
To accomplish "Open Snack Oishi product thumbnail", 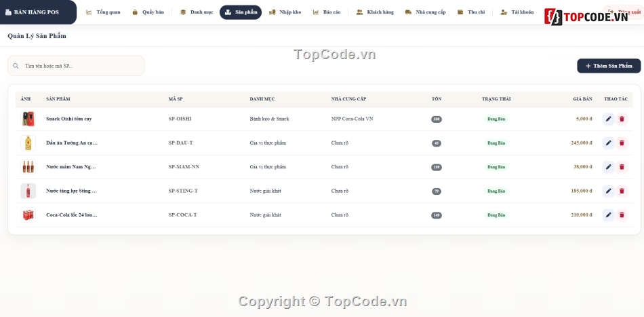I will (28, 119).
